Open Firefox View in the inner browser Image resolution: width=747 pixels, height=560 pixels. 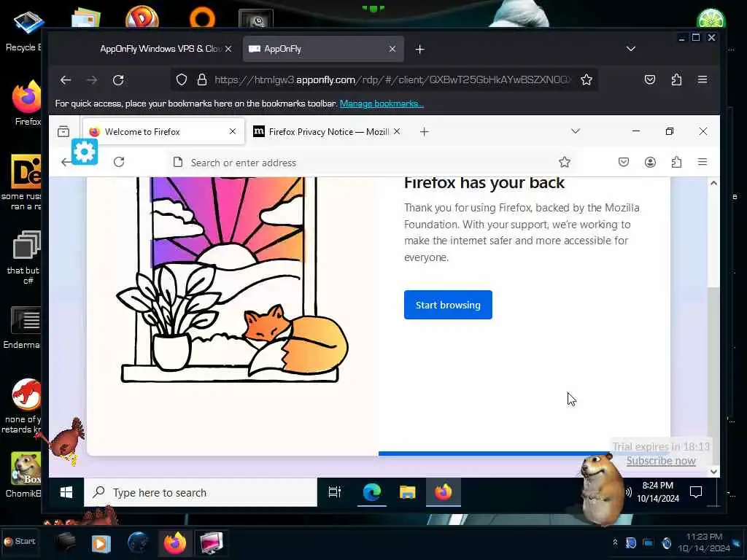(63, 131)
